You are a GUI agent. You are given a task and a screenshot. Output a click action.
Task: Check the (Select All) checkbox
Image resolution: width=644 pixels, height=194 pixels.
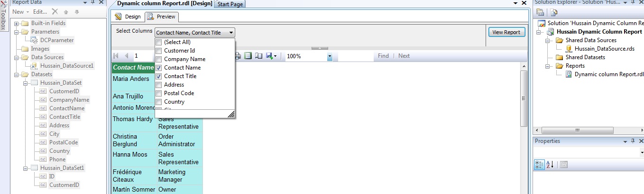[x=159, y=42]
